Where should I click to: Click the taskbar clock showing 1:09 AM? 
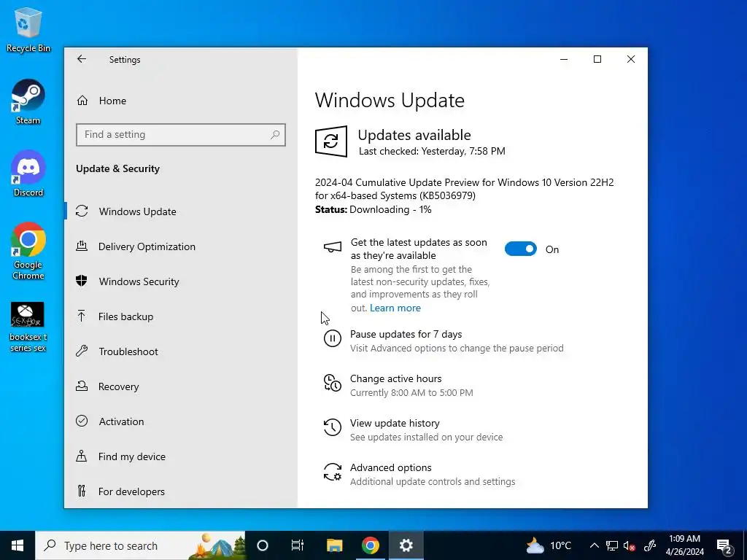(x=684, y=545)
